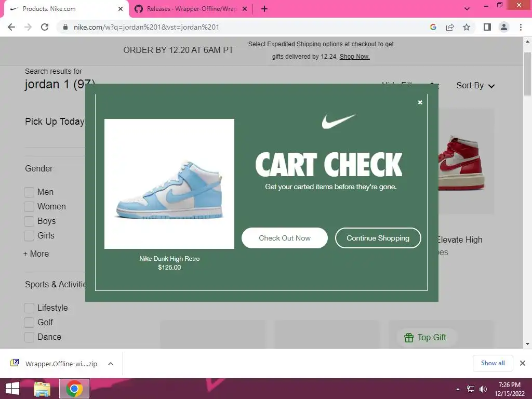
Task: Expand download item options chevron
Action: (x=111, y=364)
